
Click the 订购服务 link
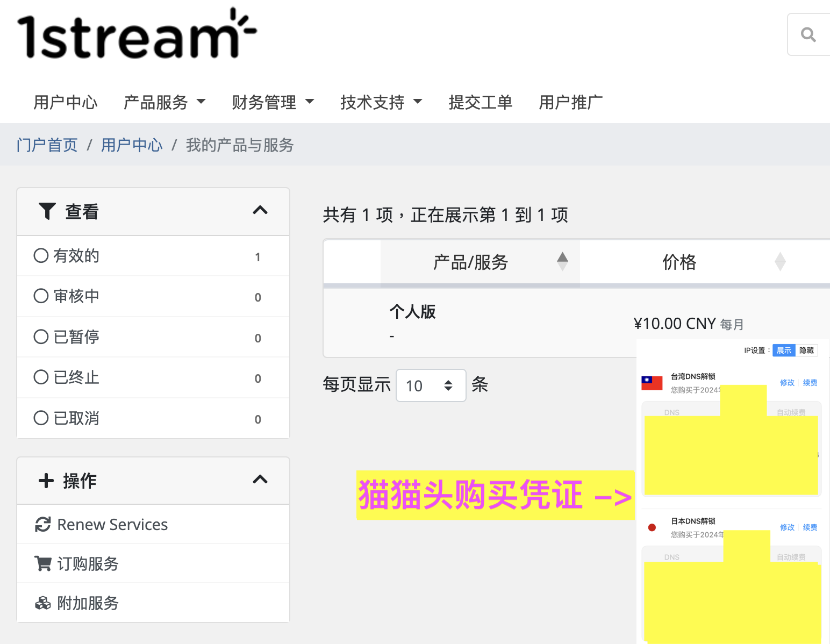point(88,563)
